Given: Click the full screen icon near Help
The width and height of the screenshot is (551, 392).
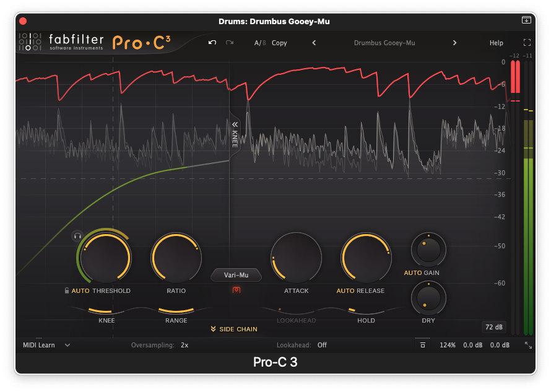Looking at the screenshot, I should 527,43.
